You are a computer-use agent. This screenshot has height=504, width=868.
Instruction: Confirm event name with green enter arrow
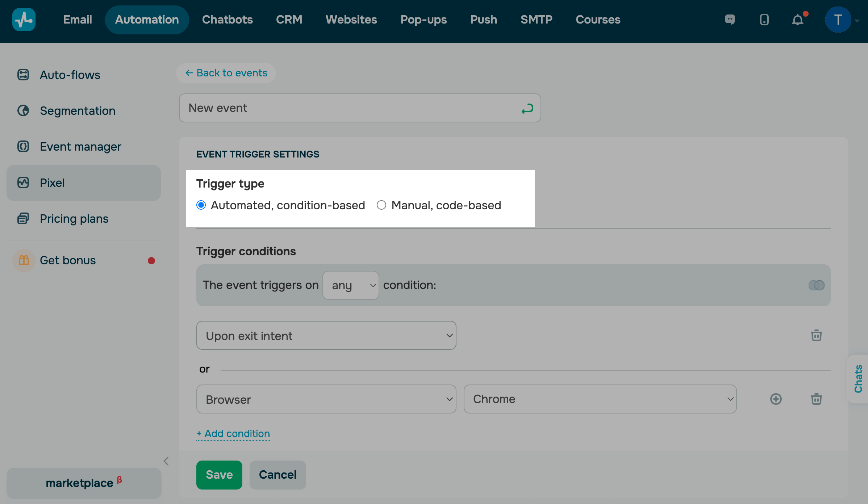(527, 108)
